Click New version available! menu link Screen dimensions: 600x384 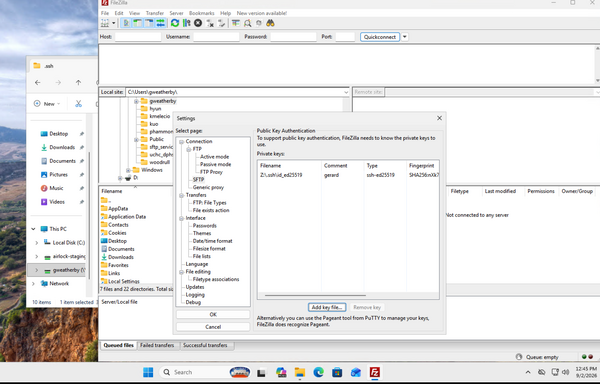pos(262,13)
